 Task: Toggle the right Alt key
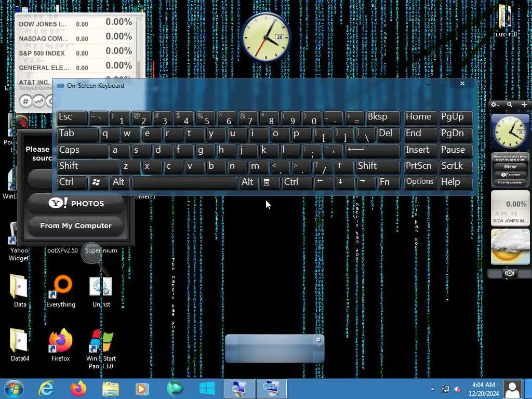pos(249,183)
